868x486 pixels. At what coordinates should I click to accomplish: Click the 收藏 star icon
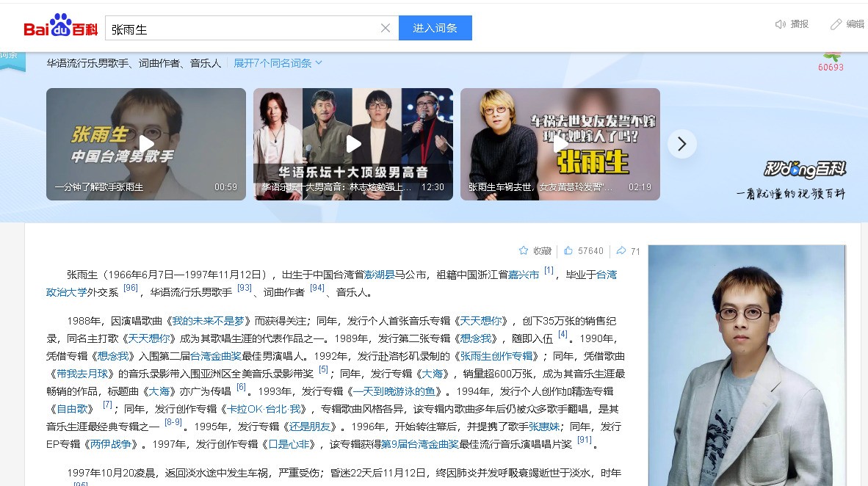[524, 251]
